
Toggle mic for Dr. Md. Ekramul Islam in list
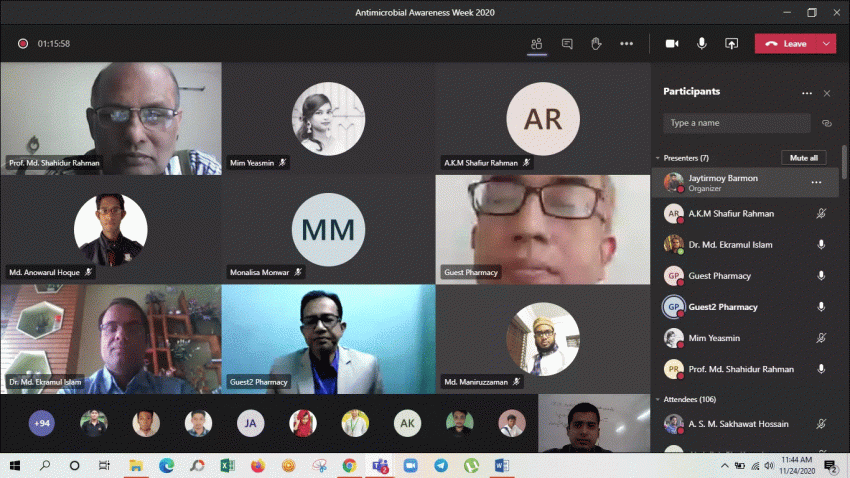tap(821, 244)
